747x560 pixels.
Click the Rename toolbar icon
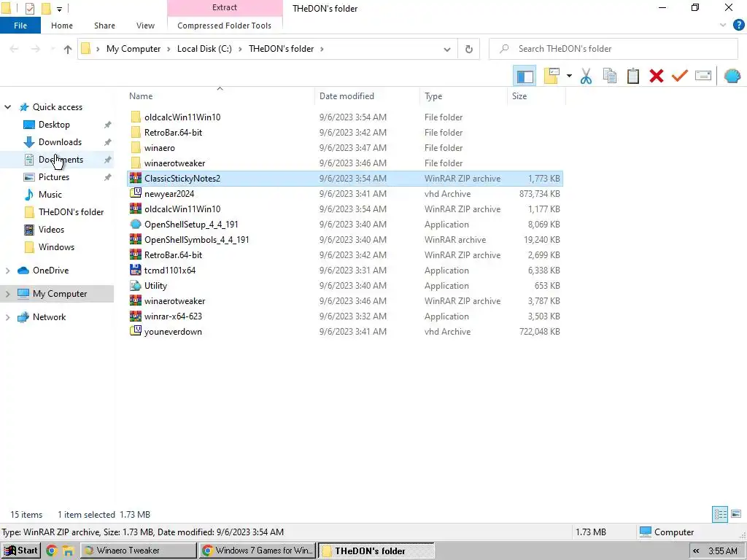(x=703, y=76)
